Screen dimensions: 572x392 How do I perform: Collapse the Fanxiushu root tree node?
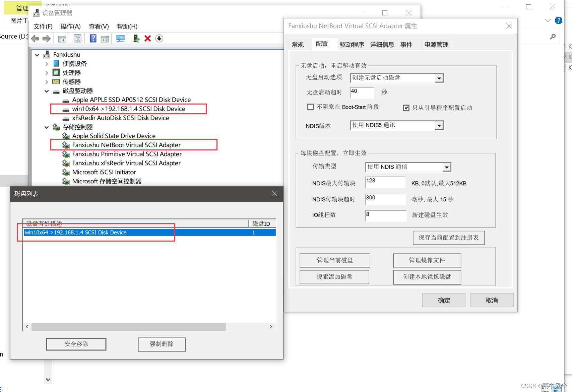click(x=37, y=55)
